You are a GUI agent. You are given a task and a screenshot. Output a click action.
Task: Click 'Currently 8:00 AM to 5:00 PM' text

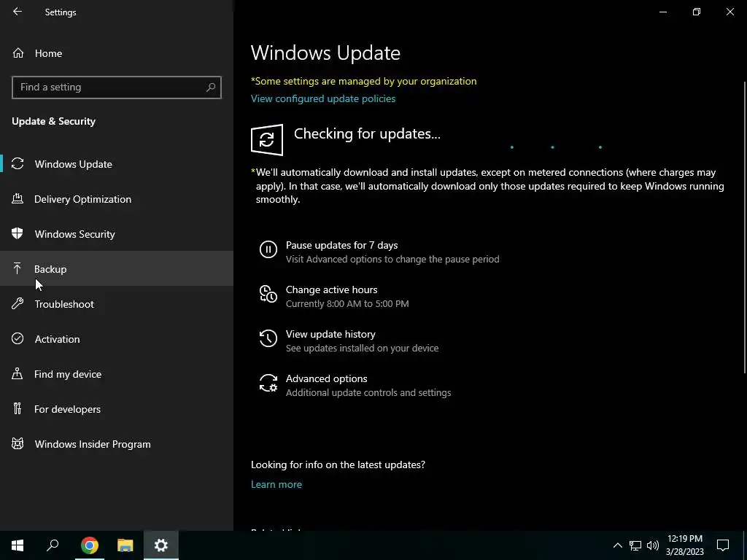pyautogui.click(x=347, y=304)
